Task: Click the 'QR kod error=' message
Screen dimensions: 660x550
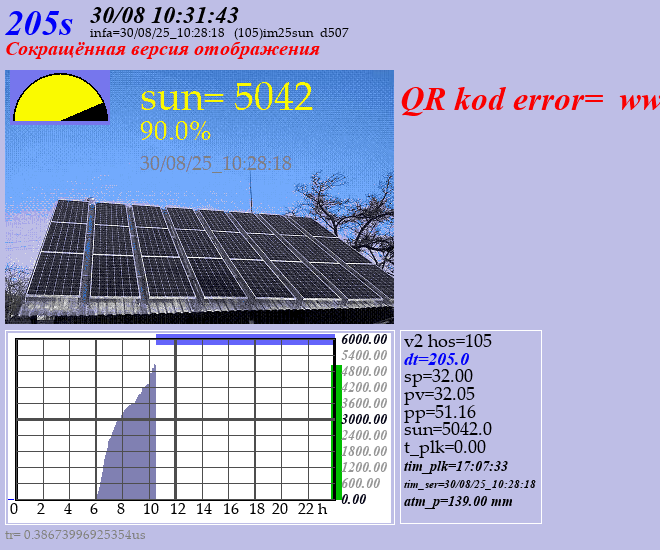Action: [x=503, y=100]
